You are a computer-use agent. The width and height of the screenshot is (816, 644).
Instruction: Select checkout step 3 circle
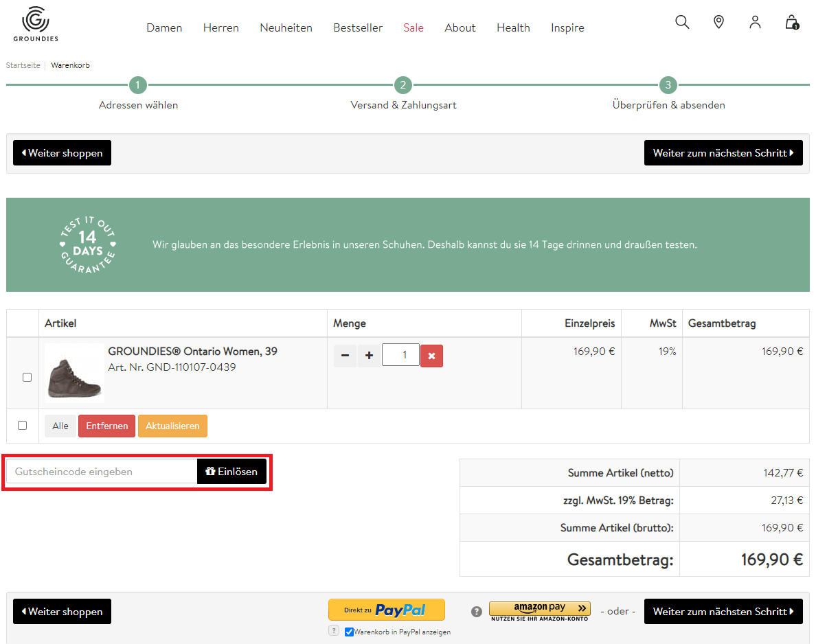tap(668, 85)
